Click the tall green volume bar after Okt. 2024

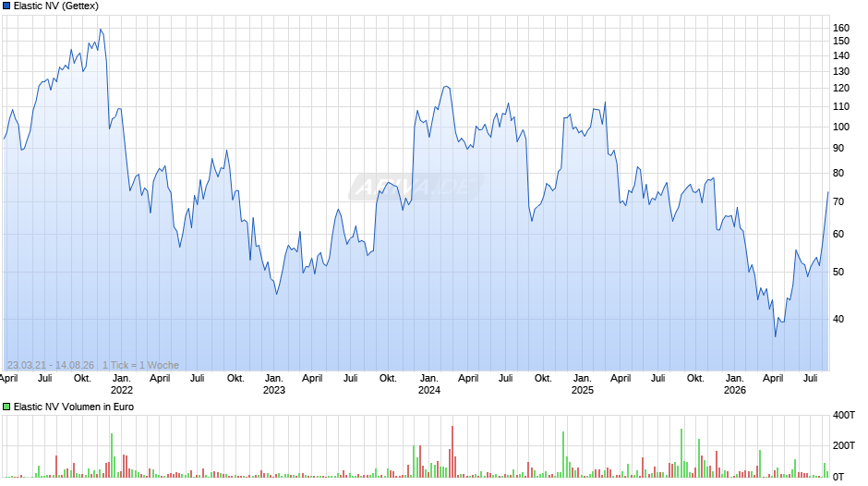563,455
